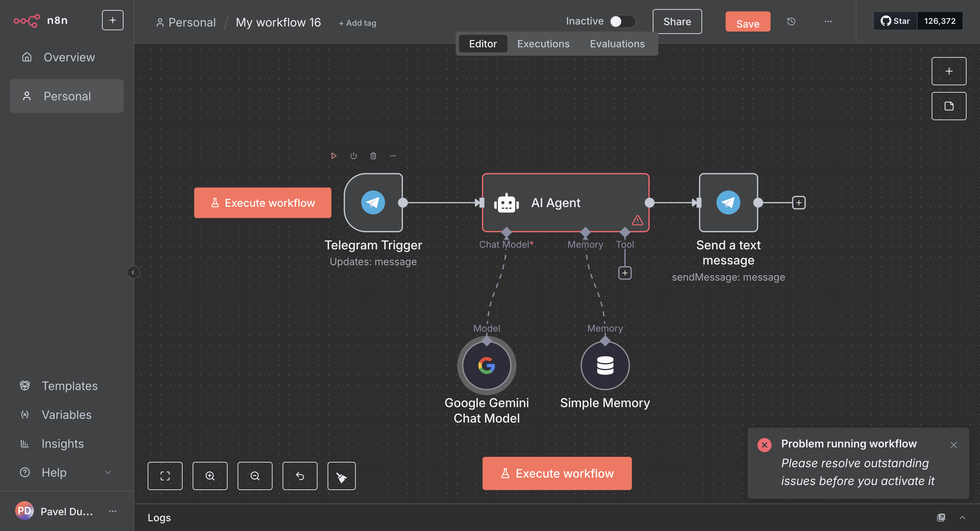Click the Share button
Viewport: 980px width, 531px height.
677,21
